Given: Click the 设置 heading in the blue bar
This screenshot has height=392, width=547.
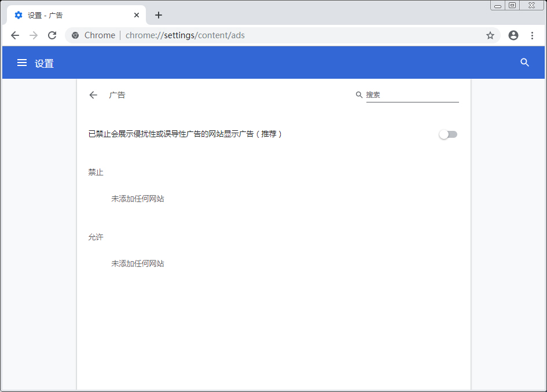Looking at the screenshot, I should [45, 63].
